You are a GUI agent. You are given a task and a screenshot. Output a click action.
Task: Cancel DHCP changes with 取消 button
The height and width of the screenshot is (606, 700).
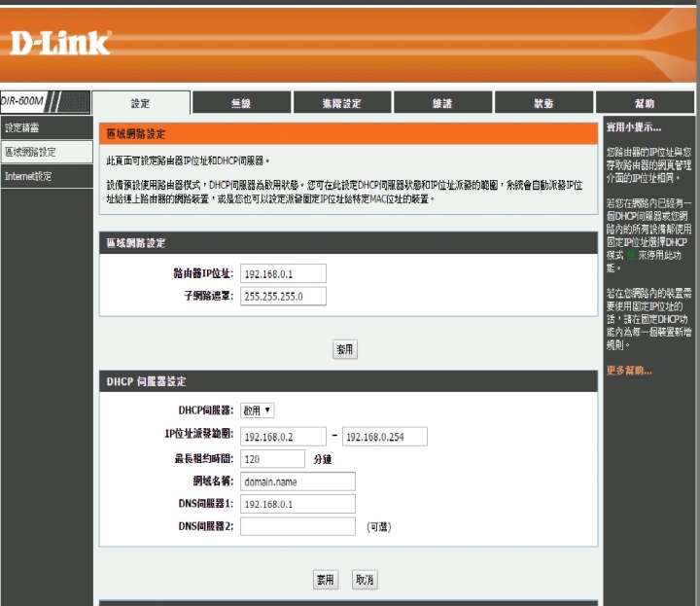(365, 580)
